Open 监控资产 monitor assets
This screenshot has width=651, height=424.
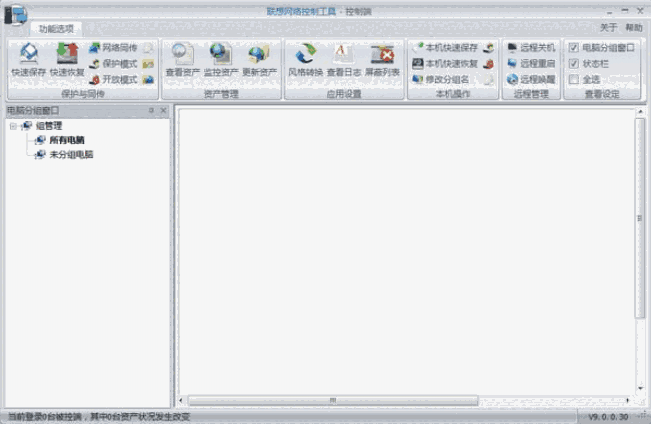click(221, 60)
